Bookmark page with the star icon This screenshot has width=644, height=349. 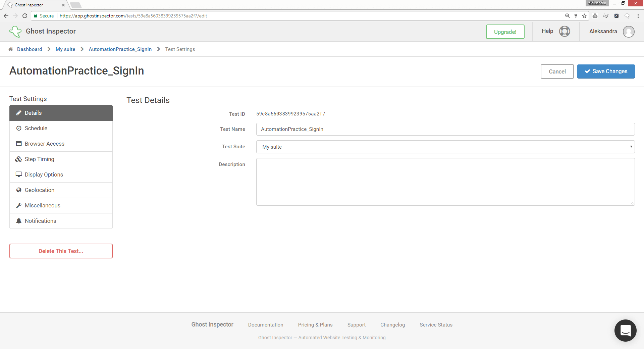tap(584, 16)
